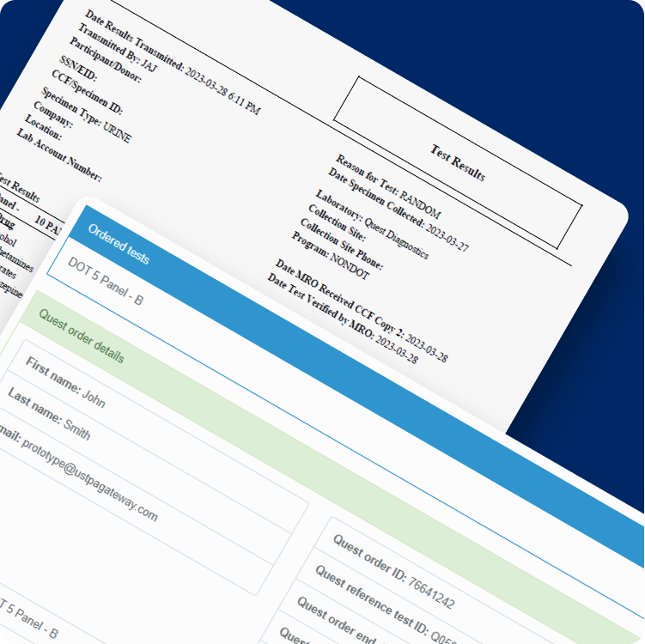Screen dimensions: 645x644
Task: Click the 'Quest reference test ID' row
Action: [386, 605]
